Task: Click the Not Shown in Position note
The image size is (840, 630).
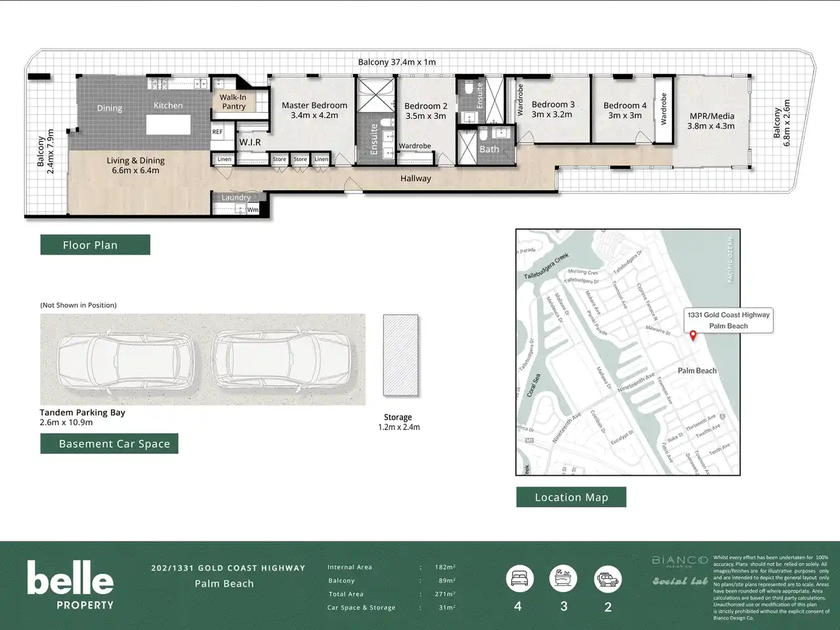Action: click(x=78, y=305)
